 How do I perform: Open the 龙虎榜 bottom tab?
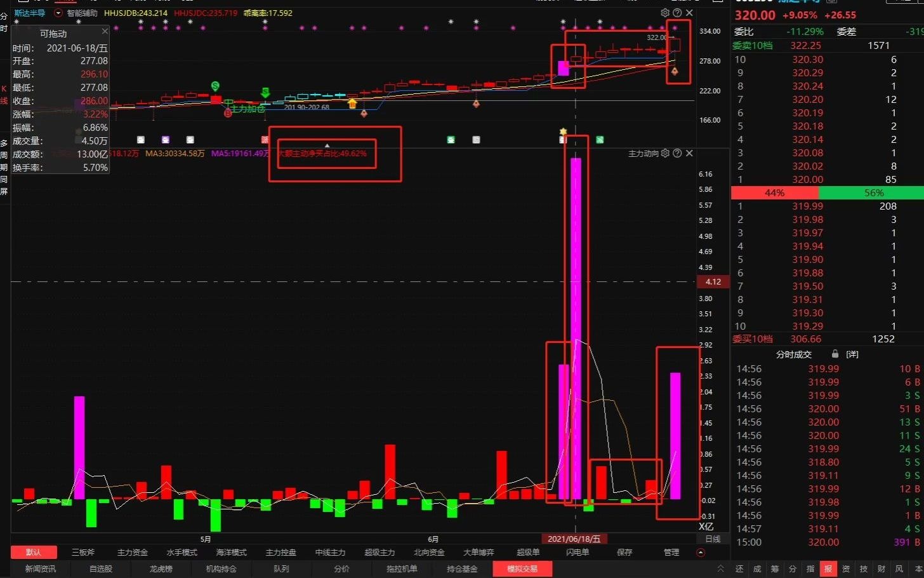tap(161, 568)
